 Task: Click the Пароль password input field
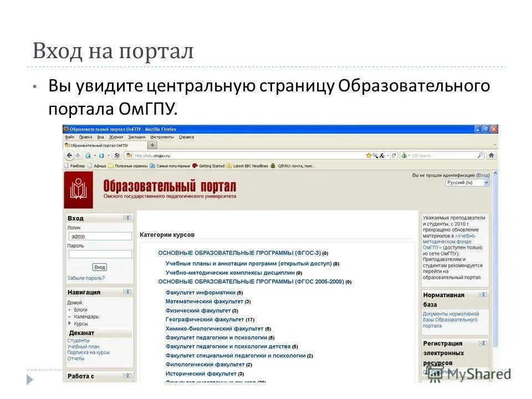(x=100, y=254)
